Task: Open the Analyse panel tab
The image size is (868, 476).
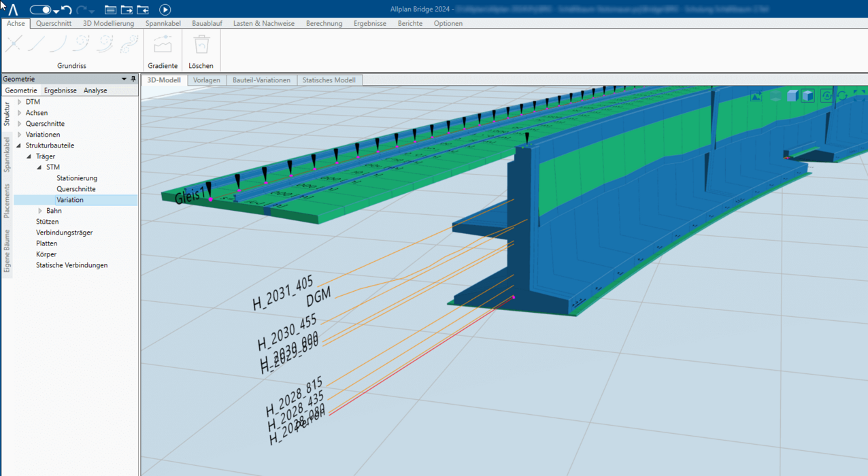Action: click(95, 90)
